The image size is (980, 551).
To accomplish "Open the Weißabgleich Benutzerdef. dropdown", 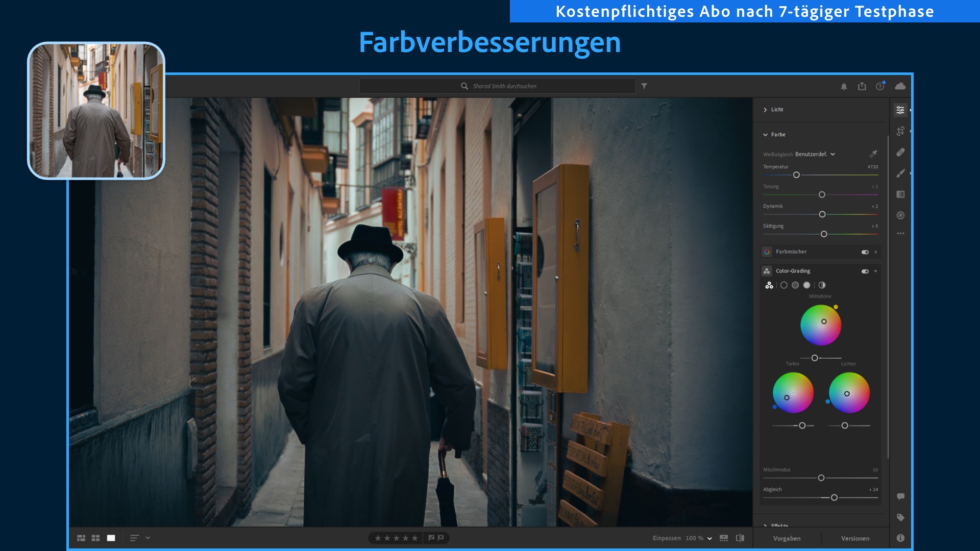I will pos(815,154).
